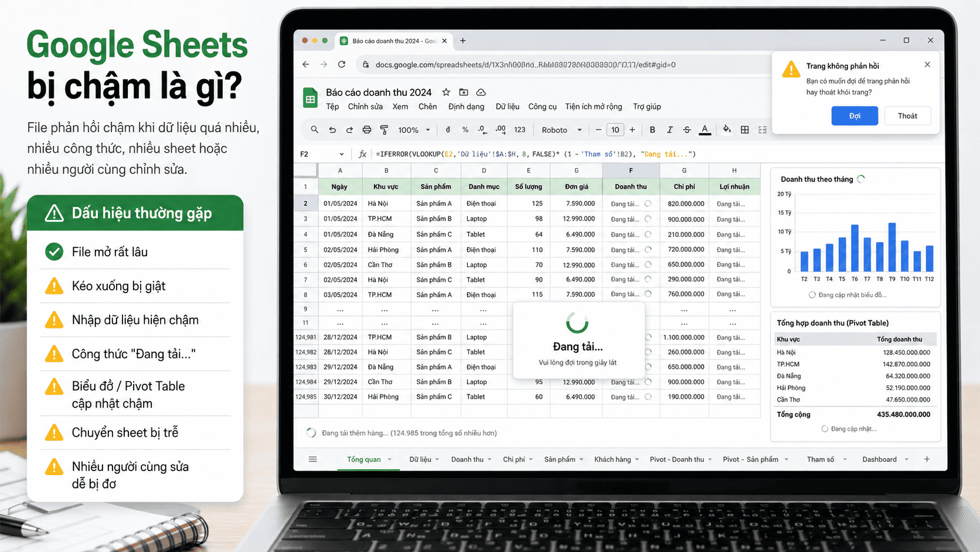980x552 pixels.
Task: Reload the browser page
Action: pos(342,65)
